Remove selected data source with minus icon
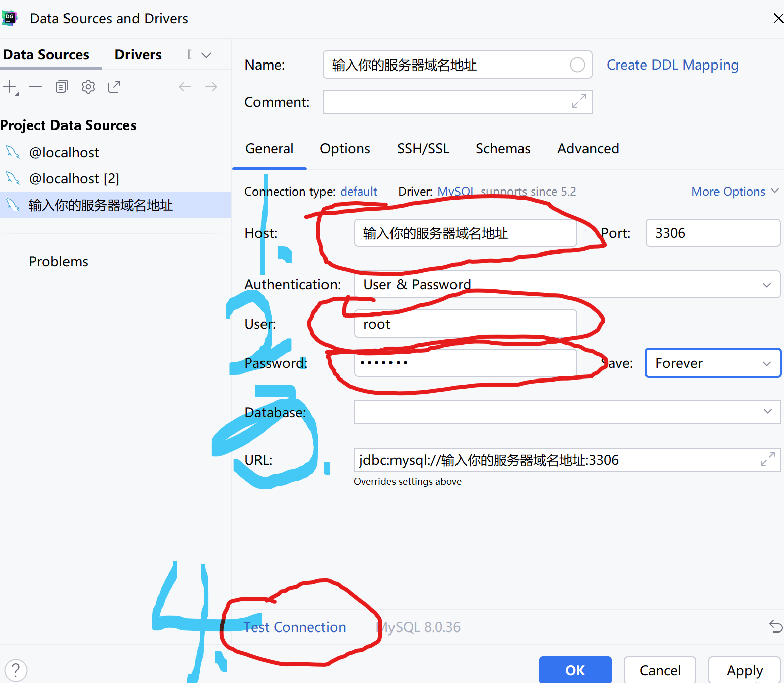Viewport: 784px width, 695px height. tap(35, 87)
